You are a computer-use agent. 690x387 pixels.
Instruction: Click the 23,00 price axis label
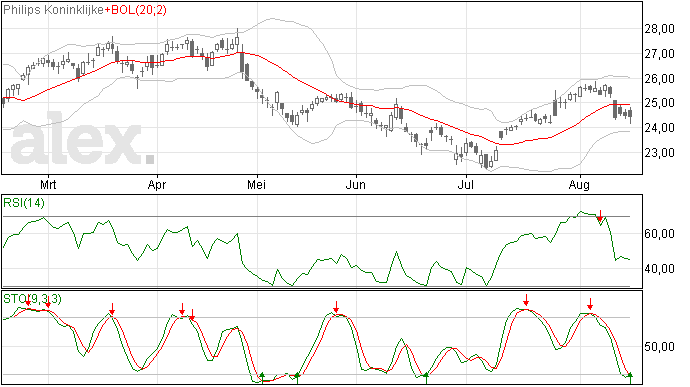(660, 153)
